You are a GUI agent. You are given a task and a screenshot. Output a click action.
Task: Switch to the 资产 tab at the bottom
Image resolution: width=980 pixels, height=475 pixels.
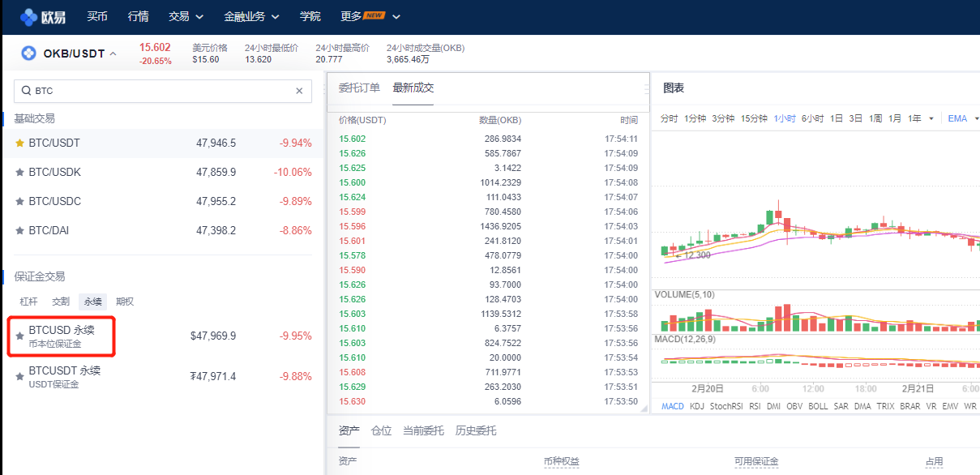(x=349, y=430)
